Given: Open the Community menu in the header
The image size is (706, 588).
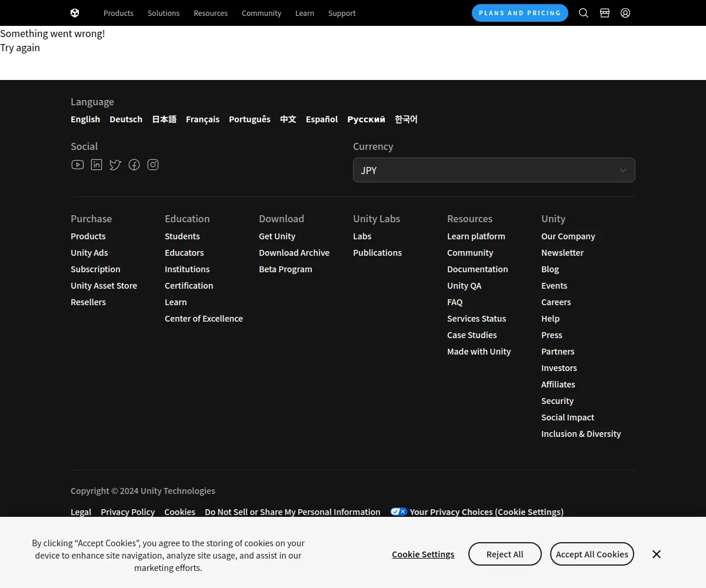Looking at the screenshot, I should pos(261,13).
